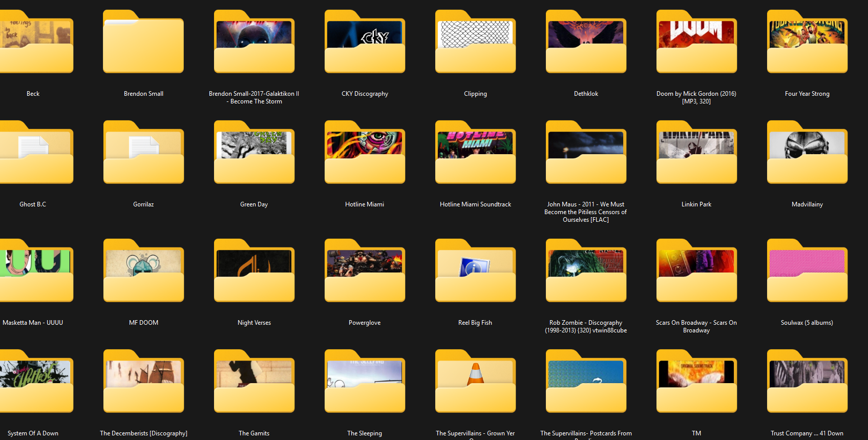Click 'System Of A Down' name label

33,433
